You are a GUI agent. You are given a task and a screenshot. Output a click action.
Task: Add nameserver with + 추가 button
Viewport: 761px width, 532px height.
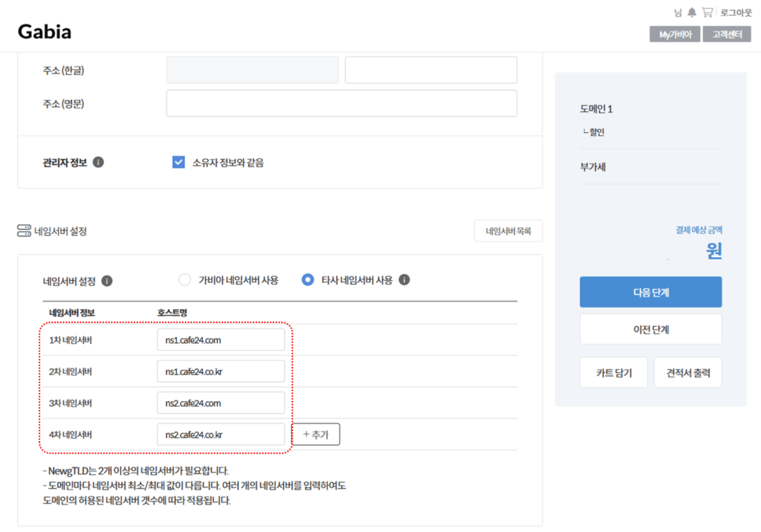point(316,435)
